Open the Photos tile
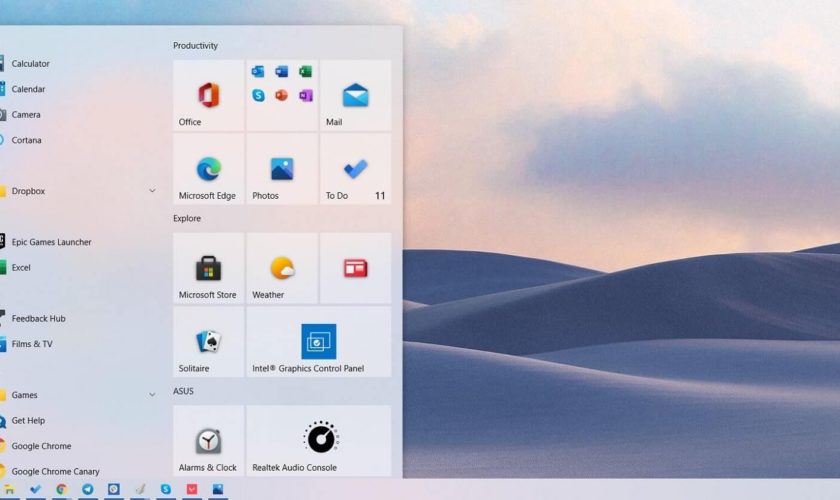Viewport: 840px width, 500px height. tap(282, 169)
